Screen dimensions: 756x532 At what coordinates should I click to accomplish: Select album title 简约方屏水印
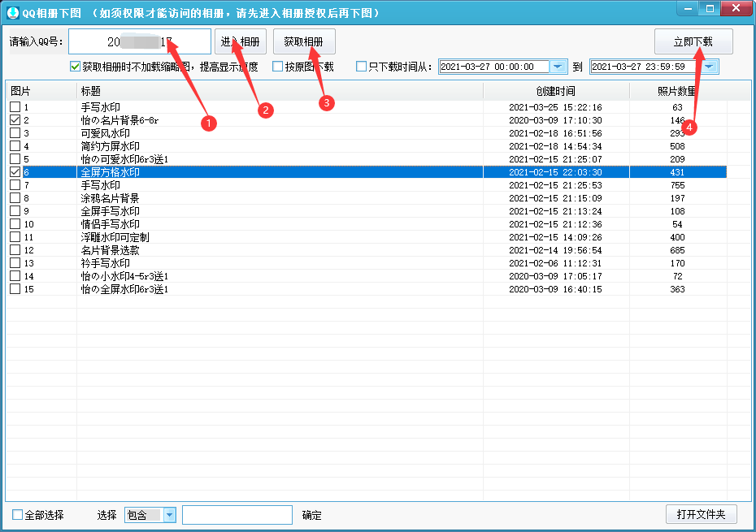coord(110,146)
